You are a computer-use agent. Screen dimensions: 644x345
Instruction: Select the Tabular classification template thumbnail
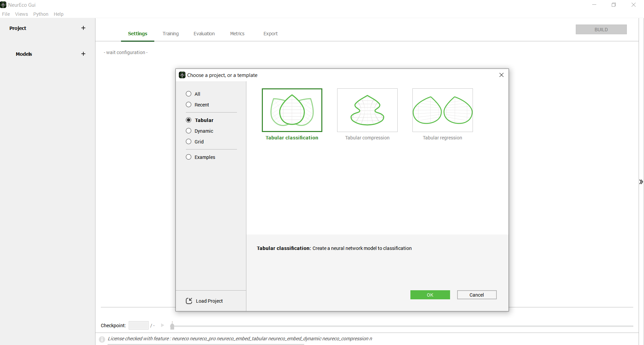[292, 110]
